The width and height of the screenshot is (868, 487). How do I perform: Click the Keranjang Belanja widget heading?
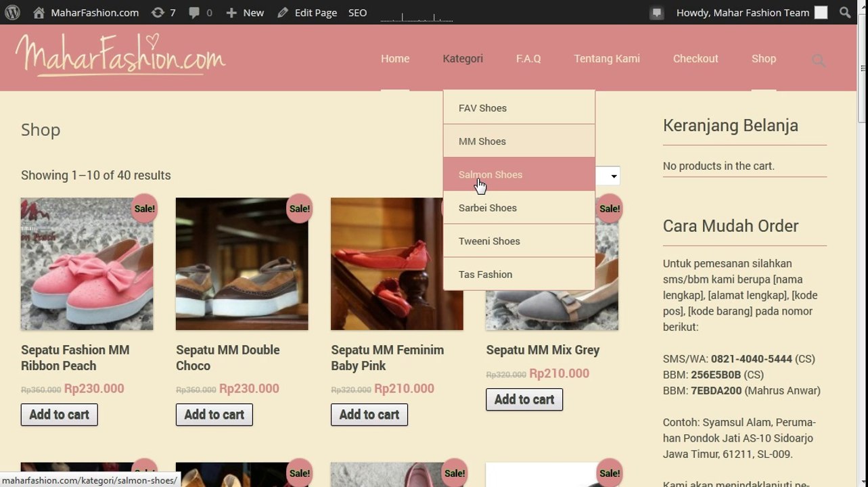(731, 125)
